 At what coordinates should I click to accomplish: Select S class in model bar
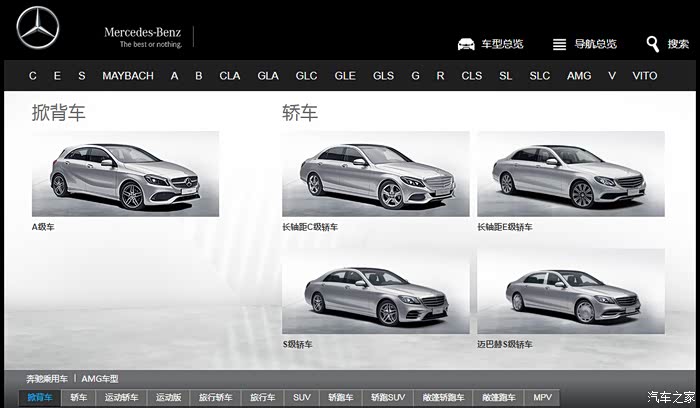click(82, 76)
